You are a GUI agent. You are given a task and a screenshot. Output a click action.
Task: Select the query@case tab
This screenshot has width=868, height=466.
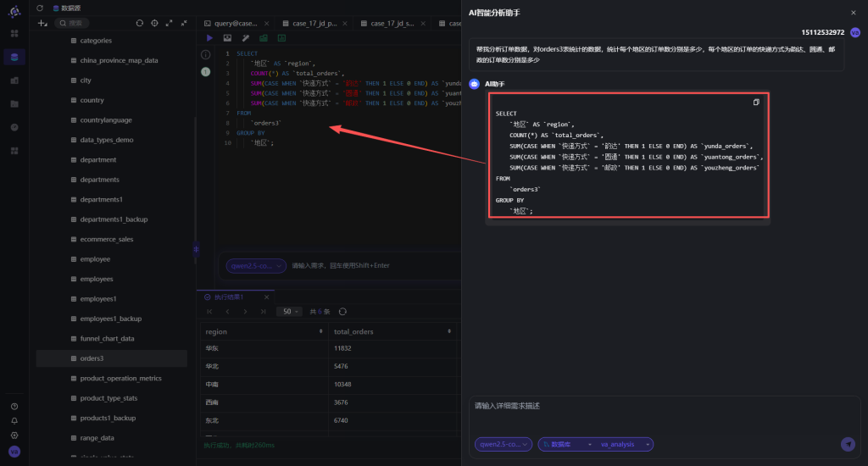click(236, 23)
